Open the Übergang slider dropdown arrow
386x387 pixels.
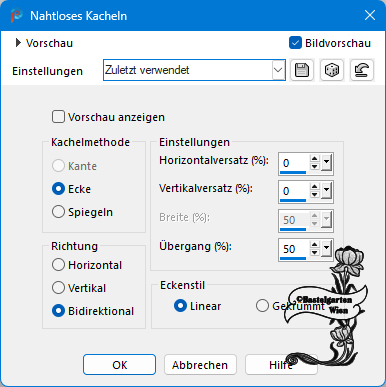pyautogui.click(x=326, y=249)
